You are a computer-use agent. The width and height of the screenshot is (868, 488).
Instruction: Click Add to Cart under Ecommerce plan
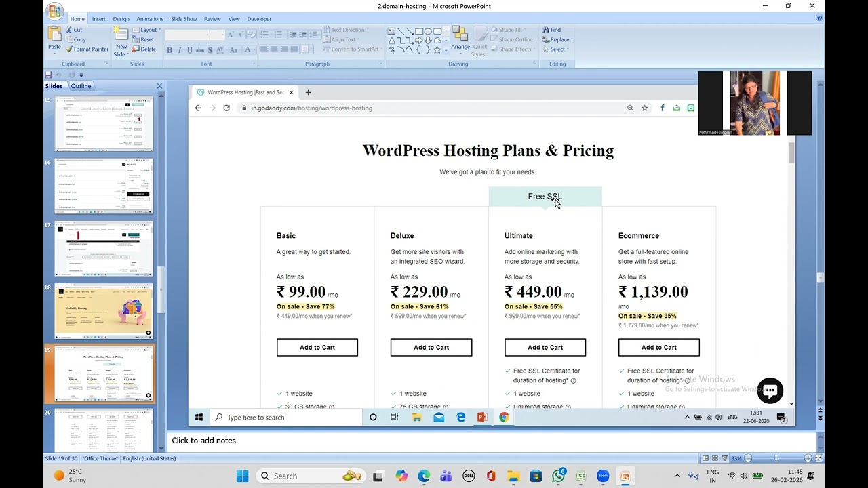point(659,348)
